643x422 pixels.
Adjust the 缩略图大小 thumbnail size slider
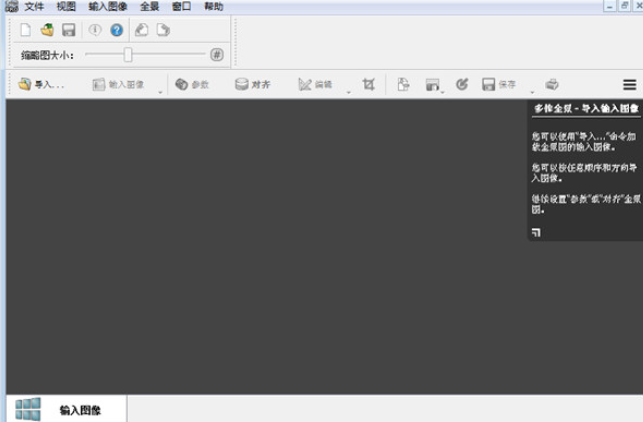pyautogui.click(x=128, y=55)
